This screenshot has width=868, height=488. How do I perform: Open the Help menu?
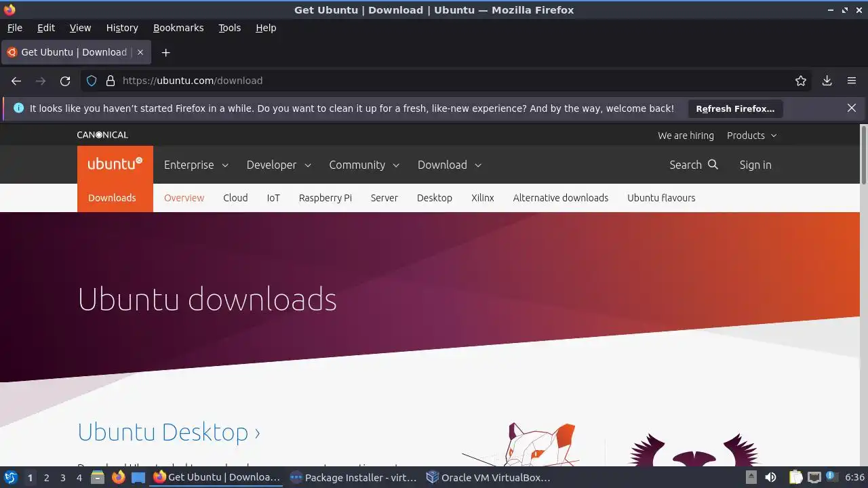point(266,28)
